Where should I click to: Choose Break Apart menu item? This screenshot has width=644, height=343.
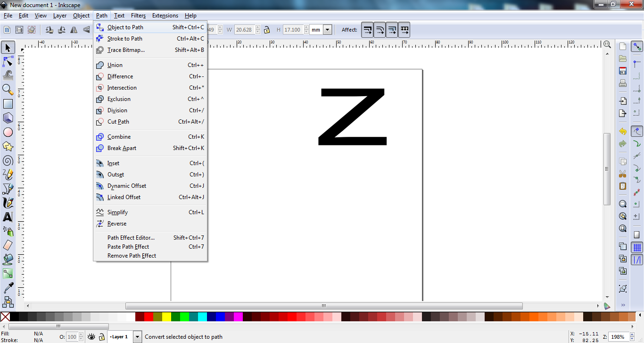point(150,148)
